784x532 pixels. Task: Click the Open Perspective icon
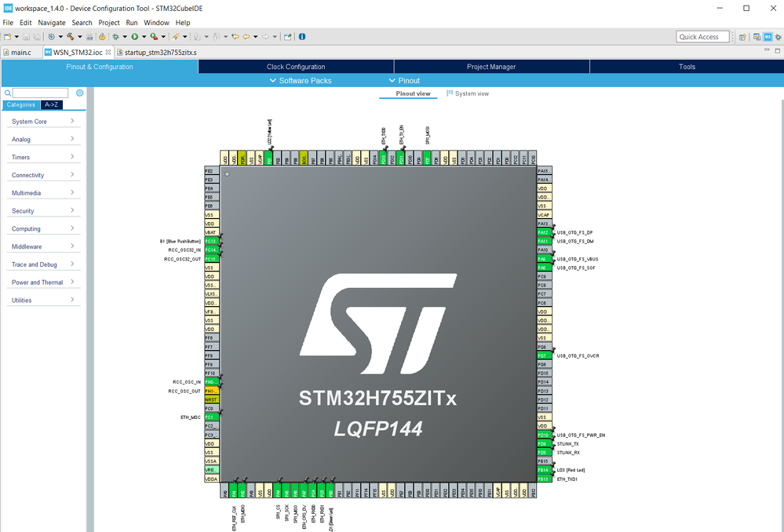click(x=742, y=37)
